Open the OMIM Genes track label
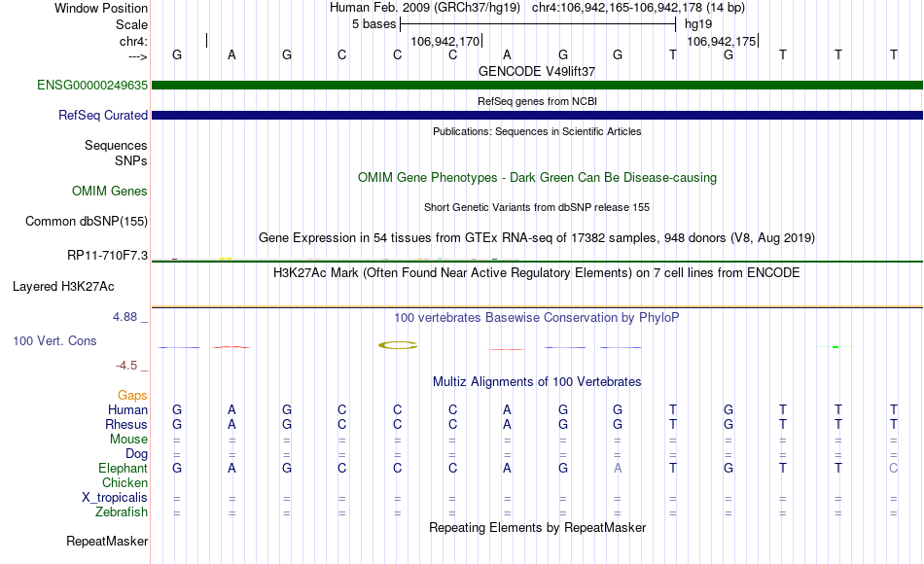Screen dimensions: 924x564 pos(109,191)
